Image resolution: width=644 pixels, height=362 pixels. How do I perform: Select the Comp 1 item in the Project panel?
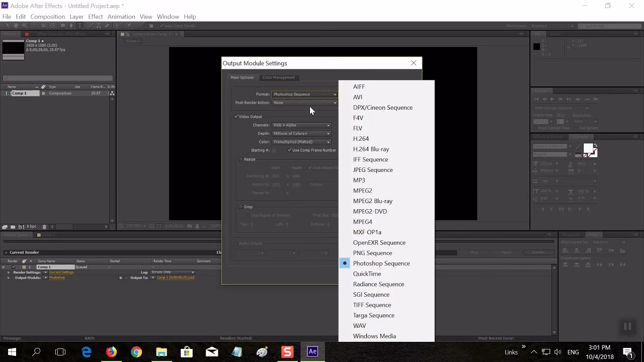pyautogui.click(x=19, y=93)
